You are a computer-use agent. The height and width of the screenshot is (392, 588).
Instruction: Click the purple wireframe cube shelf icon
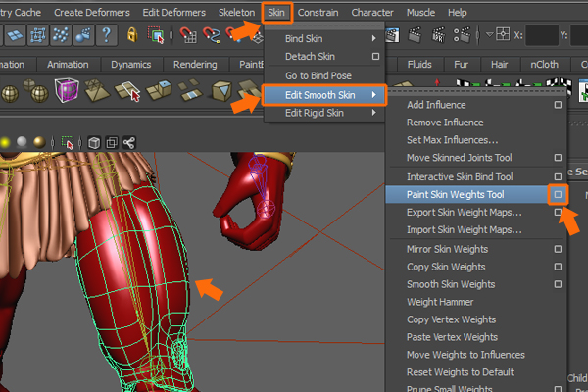pos(68,92)
